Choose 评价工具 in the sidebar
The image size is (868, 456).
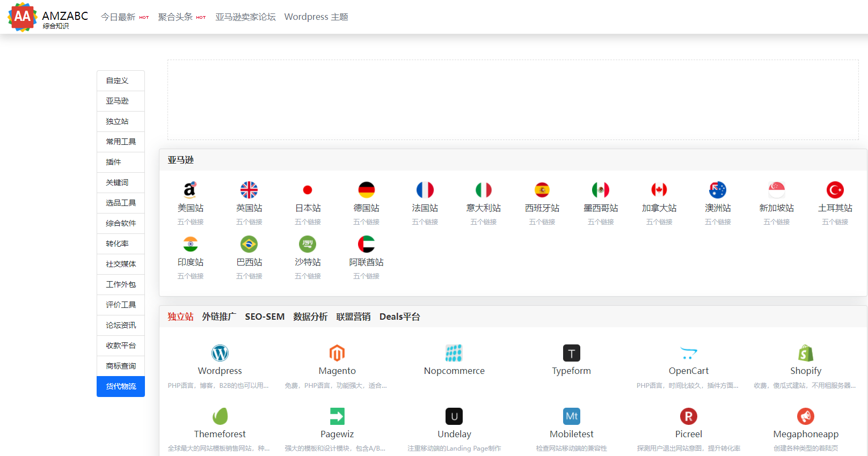121,305
